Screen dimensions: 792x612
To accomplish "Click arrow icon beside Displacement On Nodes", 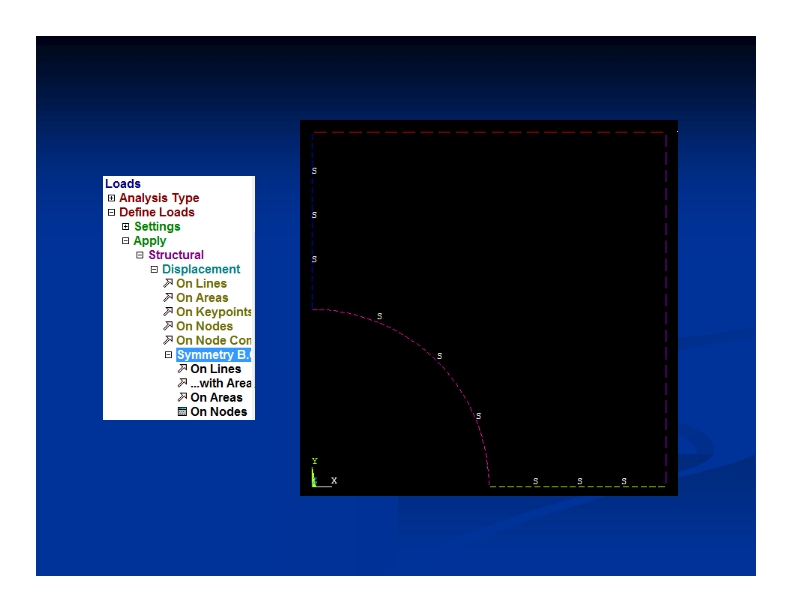I will click(x=168, y=326).
